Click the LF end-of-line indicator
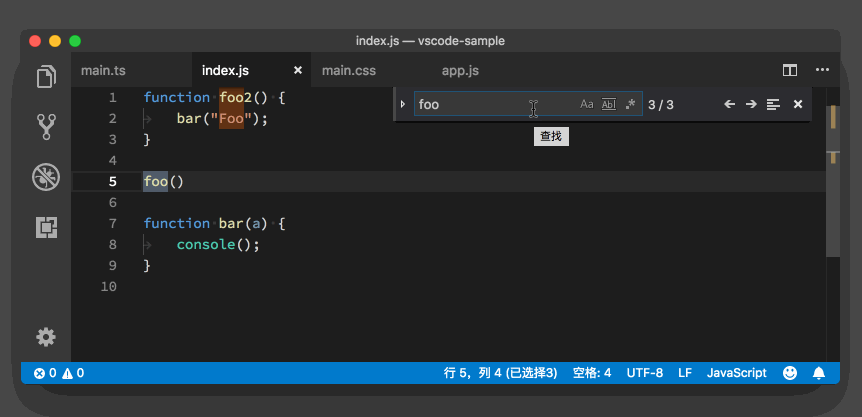The height and width of the screenshot is (417, 862). pyautogui.click(x=685, y=373)
